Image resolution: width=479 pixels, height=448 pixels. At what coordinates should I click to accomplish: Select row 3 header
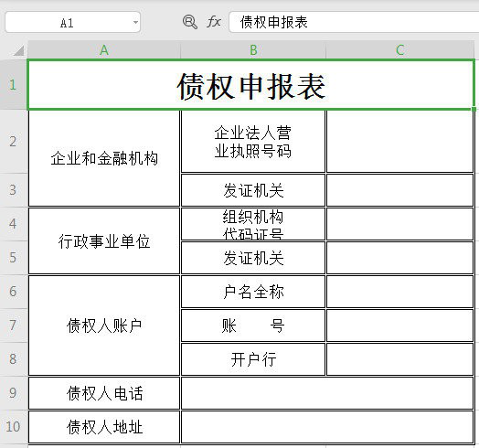pyautogui.click(x=13, y=190)
